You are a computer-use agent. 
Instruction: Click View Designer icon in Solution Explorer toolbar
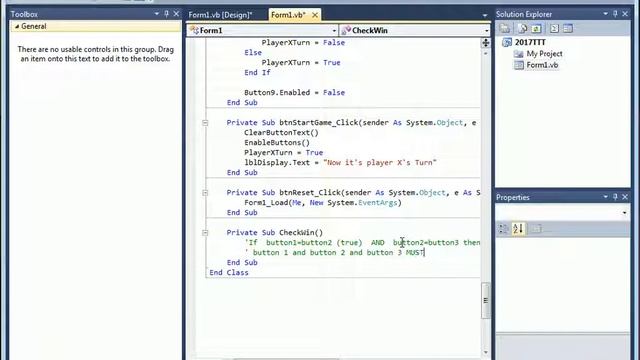(x=568, y=29)
